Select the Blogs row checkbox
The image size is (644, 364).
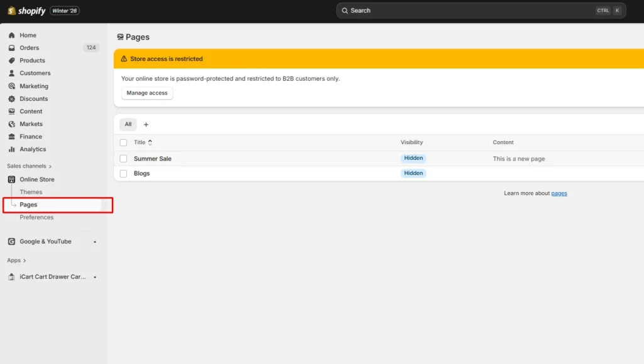point(123,173)
